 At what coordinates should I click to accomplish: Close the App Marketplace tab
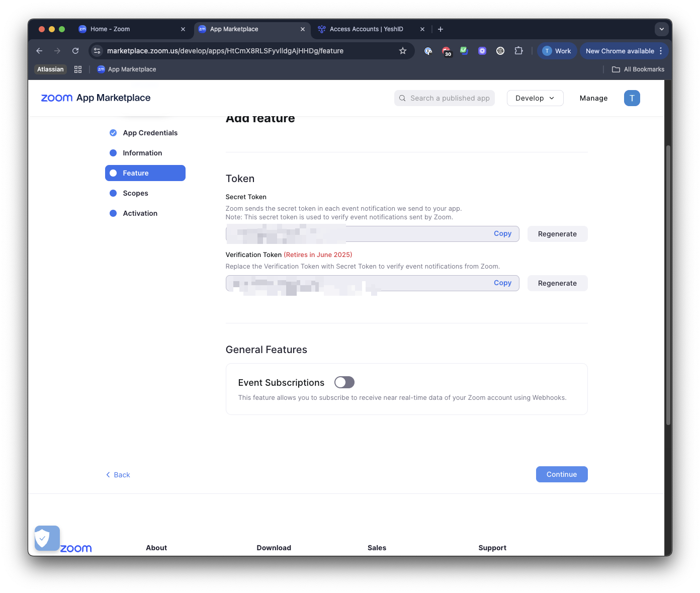pos(303,29)
